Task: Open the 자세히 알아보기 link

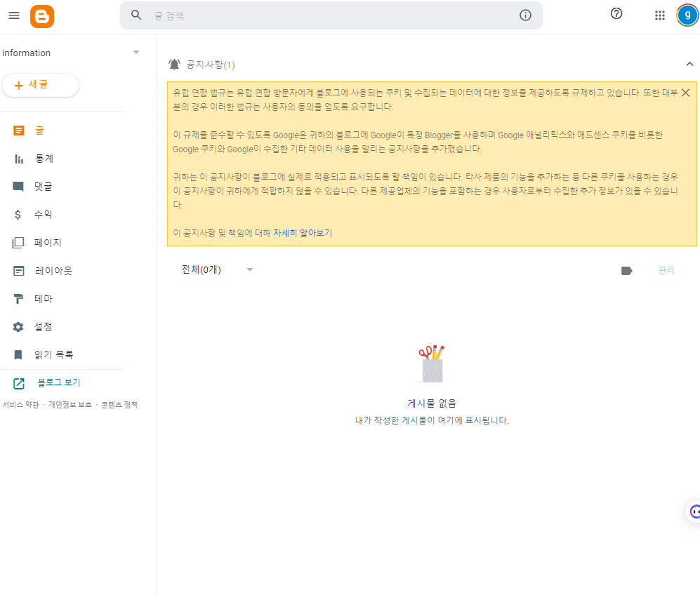Action: click(303, 233)
